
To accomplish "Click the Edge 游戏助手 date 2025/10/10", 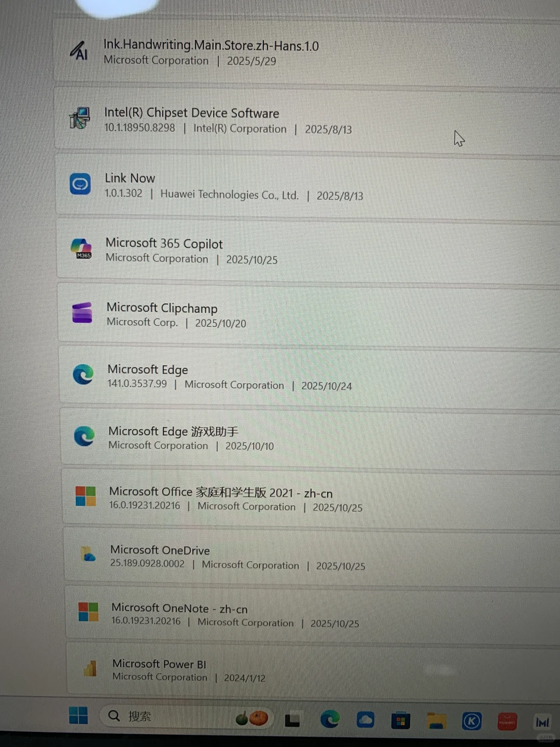I will pos(249,446).
